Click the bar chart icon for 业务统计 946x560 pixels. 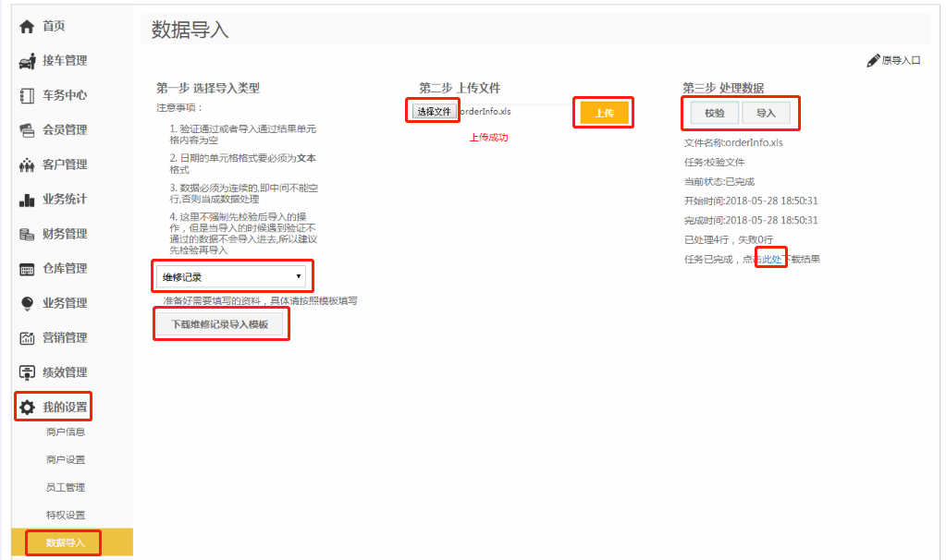click(27, 200)
